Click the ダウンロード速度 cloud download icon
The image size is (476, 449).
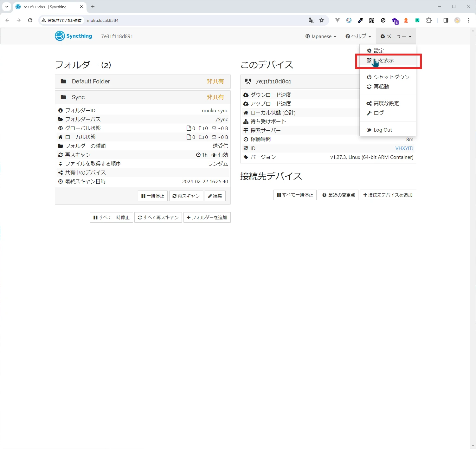pyautogui.click(x=246, y=95)
